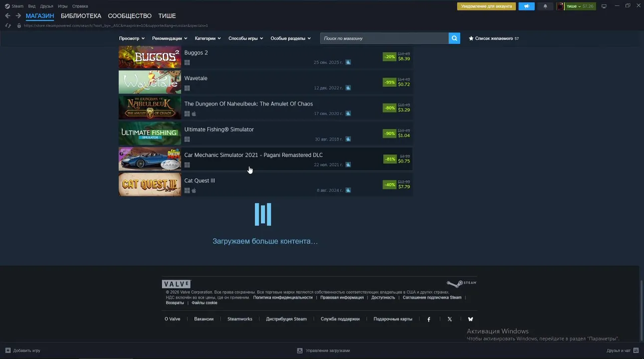Screen dimensions: 644x359
Task: Click the page vertical scrollbar thumb
Action: point(642,310)
